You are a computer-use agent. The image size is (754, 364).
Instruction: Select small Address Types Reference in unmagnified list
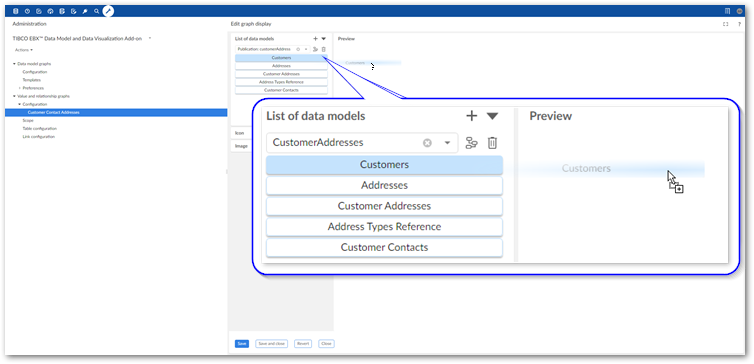point(281,82)
